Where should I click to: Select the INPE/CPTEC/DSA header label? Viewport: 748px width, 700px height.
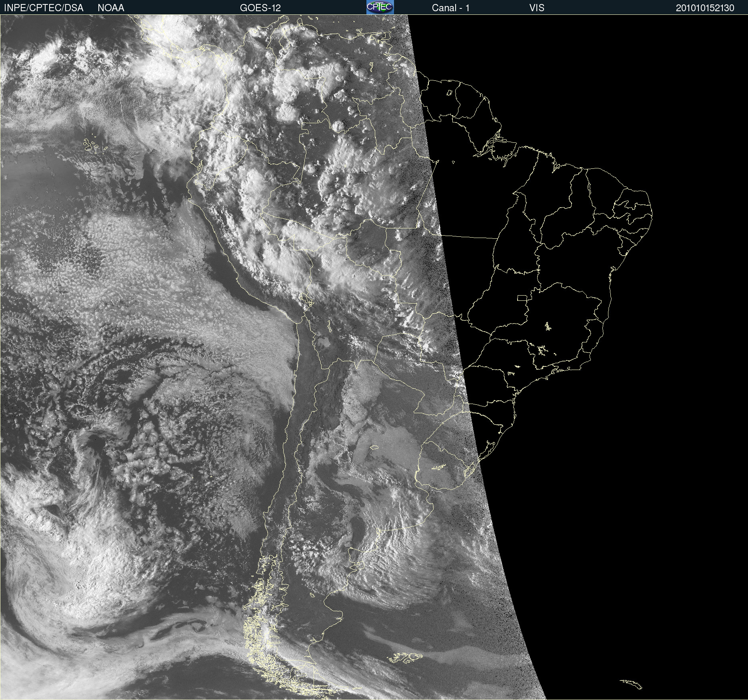tap(44, 8)
